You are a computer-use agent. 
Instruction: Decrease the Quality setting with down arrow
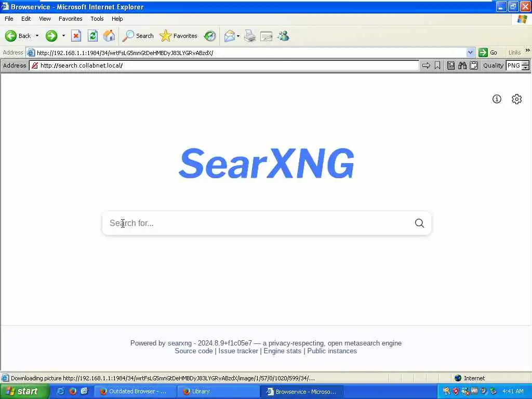point(526,68)
